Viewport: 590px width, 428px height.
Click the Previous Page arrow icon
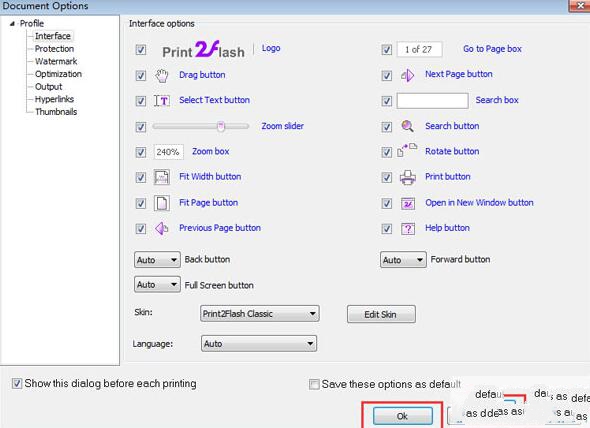click(x=162, y=228)
